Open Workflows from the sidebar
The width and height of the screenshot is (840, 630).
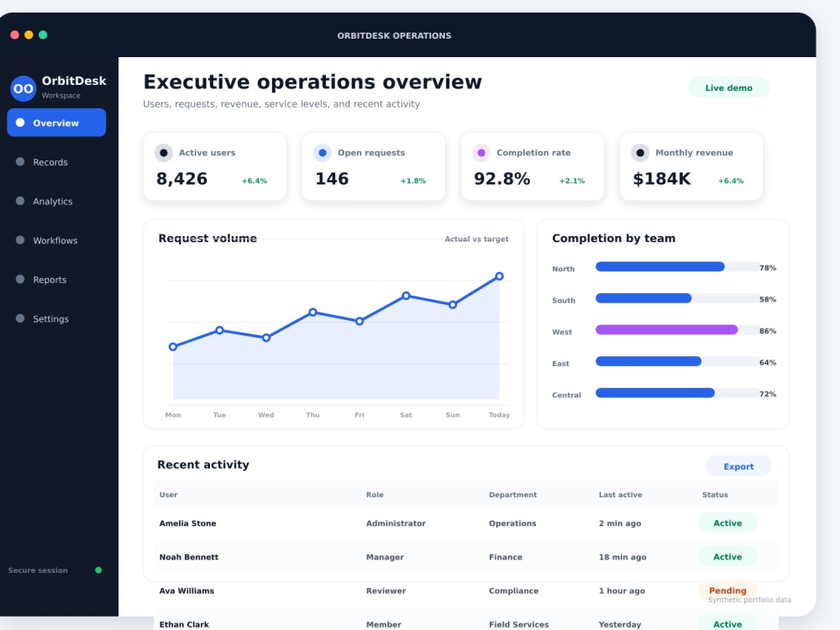pyautogui.click(x=56, y=240)
